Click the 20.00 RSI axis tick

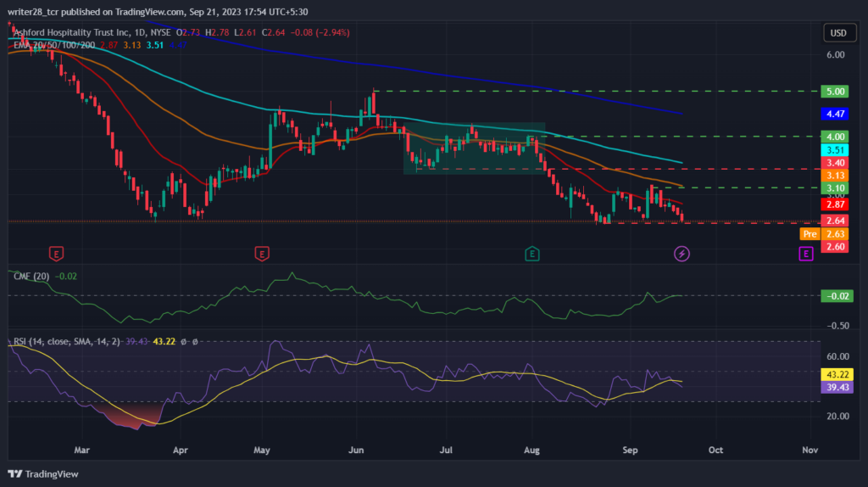point(837,416)
